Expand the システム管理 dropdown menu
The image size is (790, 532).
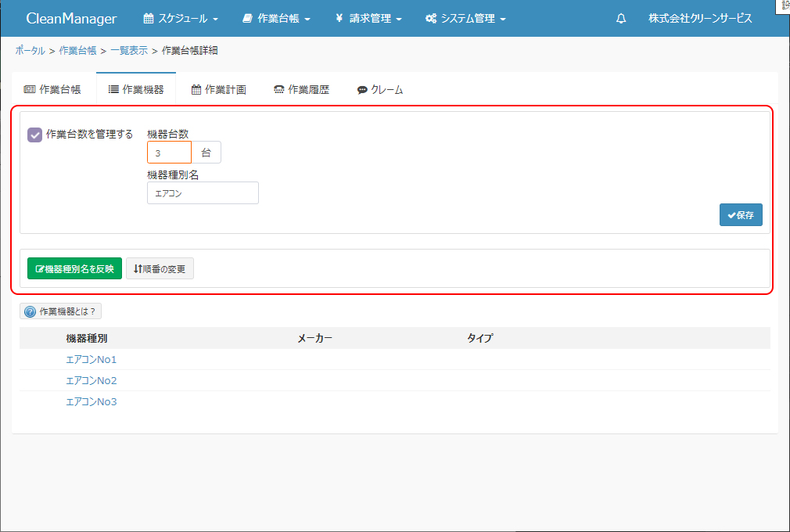tap(465, 19)
